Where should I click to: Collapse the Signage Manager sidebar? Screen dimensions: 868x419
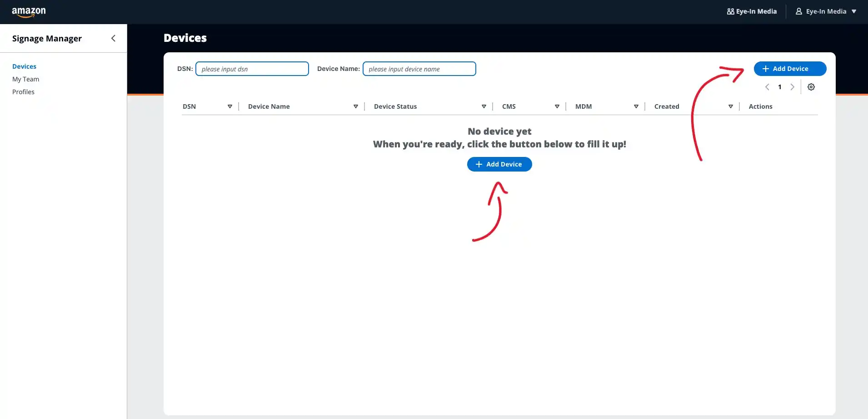coord(113,38)
